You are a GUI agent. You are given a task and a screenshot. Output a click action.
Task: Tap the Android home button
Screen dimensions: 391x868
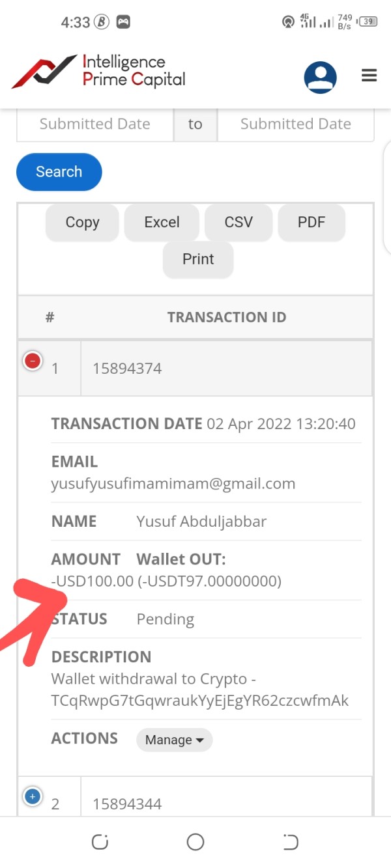point(195,842)
